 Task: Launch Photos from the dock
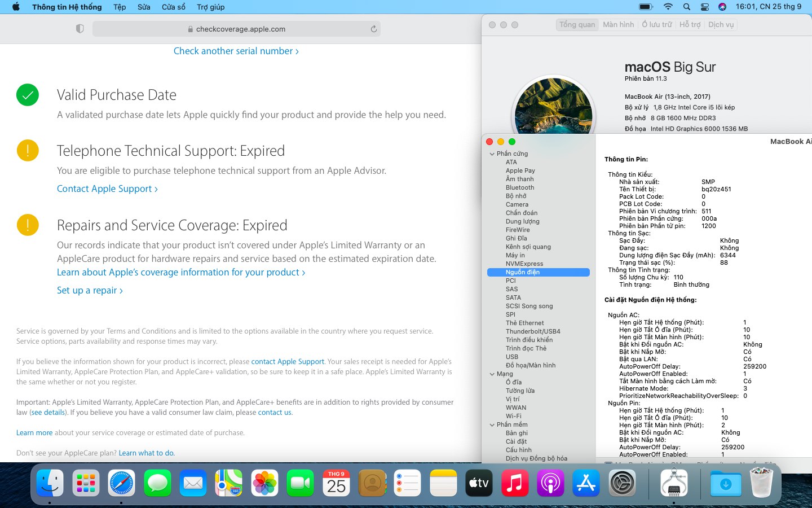tap(264, 484)
